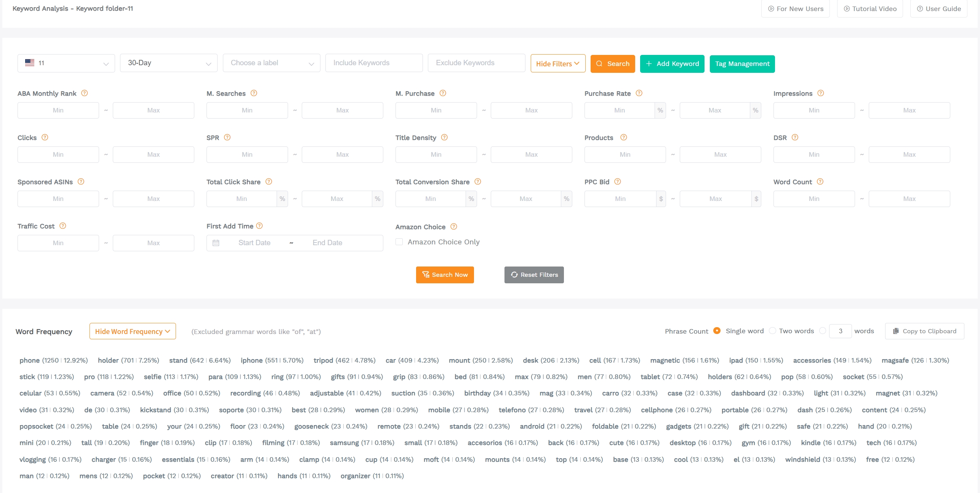Enable the Amazon Choice Only checkbox
Viewport: 980px width, 493px height.
click(399, 242)
